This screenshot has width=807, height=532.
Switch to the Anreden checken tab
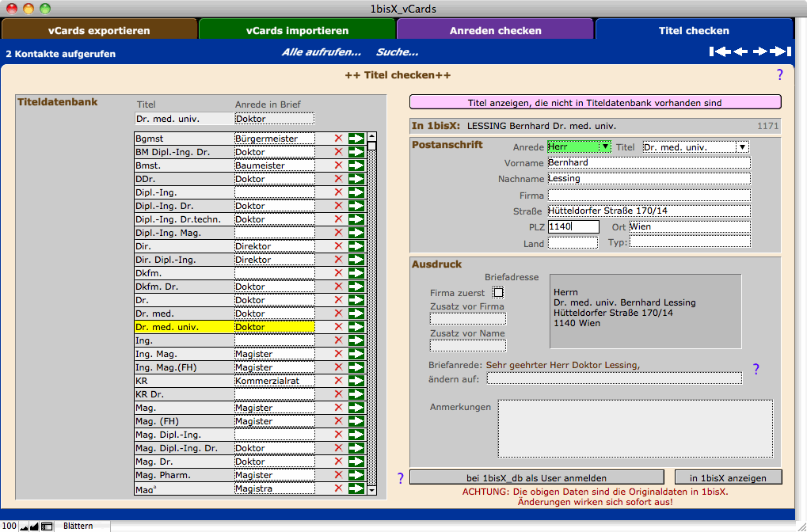[495, 31]
